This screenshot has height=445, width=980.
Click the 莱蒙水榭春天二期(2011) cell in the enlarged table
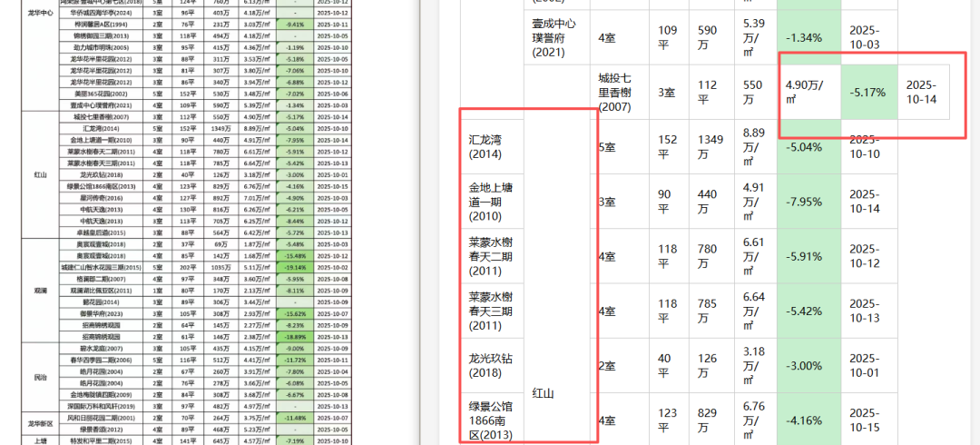491,256
